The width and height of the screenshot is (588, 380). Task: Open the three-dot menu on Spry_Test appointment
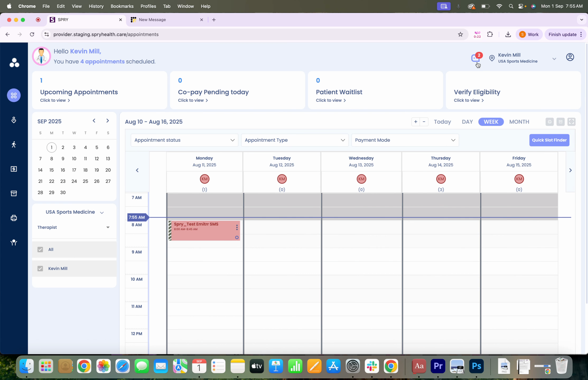tap(237, 227)
